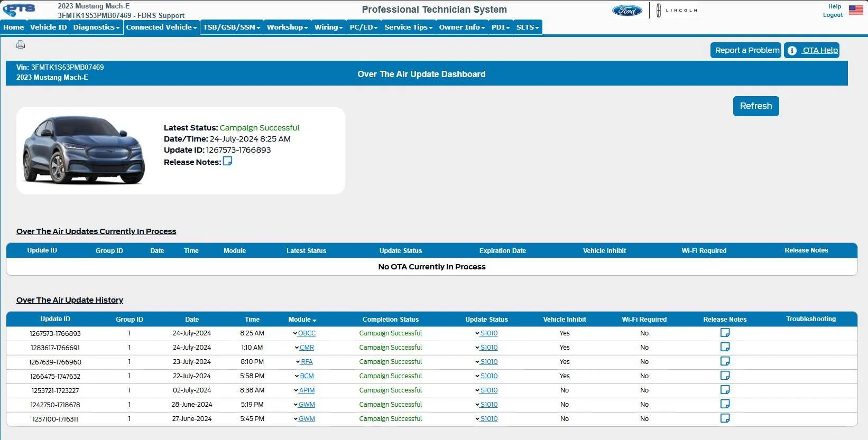Image resolution: width=868 pixels, height=440 pixels.
Task: Click the Mustang Mach-E vehicle image
Action: click(x=84, y=149)
